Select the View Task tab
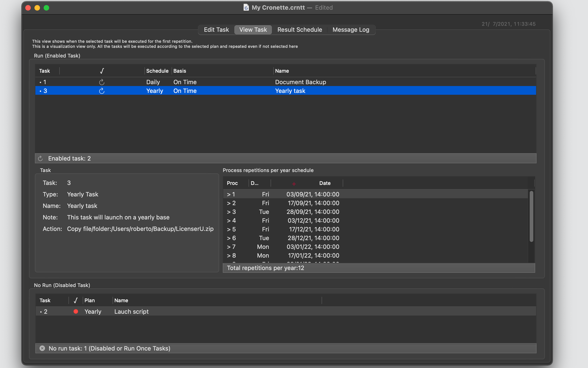This screenshot has width=588, height=368. [253, 30]
